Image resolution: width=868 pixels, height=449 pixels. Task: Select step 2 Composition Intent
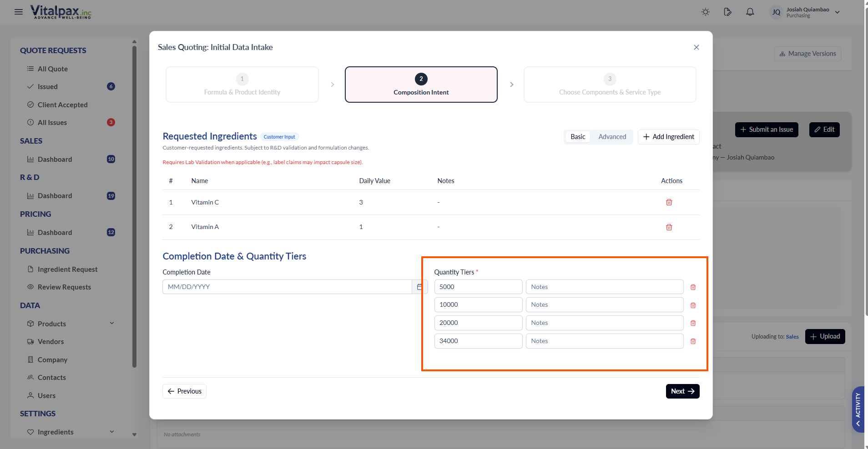point(421,85)
